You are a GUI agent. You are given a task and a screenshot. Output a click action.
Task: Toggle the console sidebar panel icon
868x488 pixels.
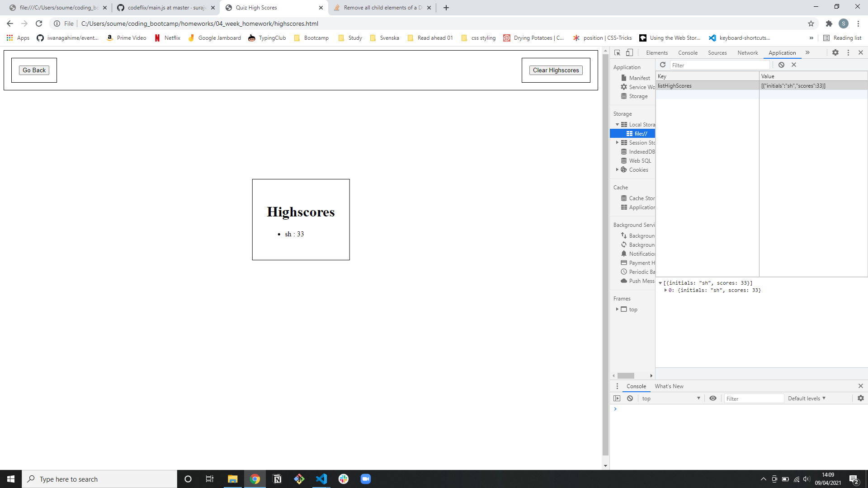pos(617,399)
